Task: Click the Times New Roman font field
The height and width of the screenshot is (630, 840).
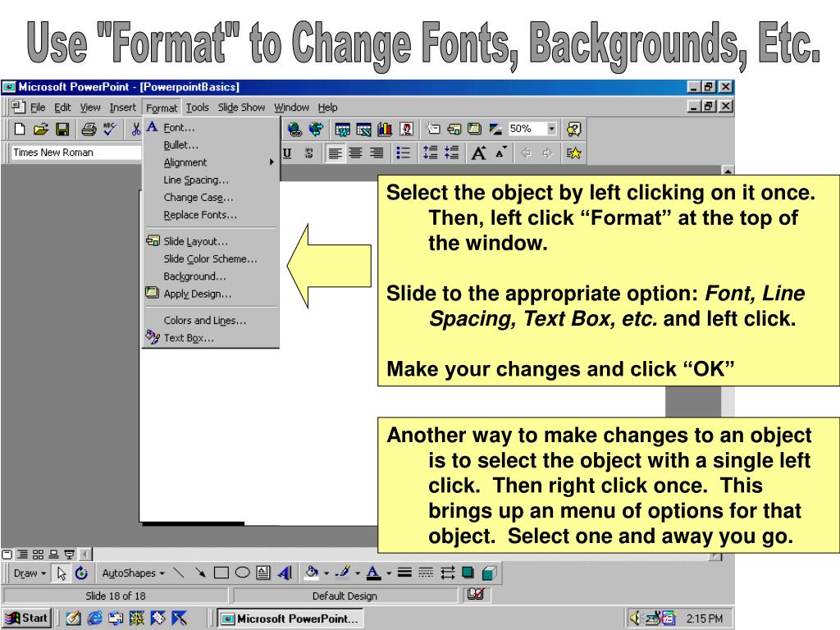Action: click(75, 153)
